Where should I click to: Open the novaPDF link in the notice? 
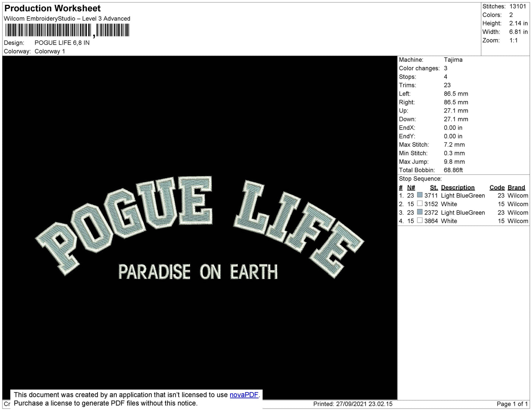[x=244, y=395]
